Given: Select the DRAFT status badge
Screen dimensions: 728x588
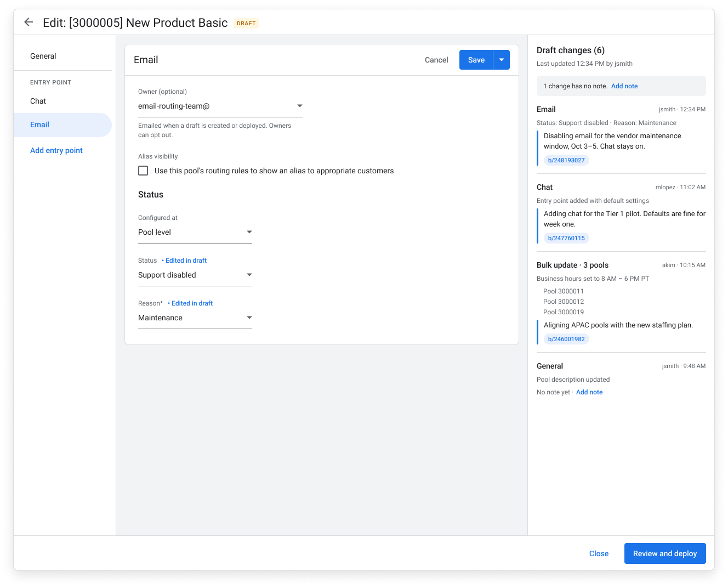Looking at the screenshot, I should (246, 23).
